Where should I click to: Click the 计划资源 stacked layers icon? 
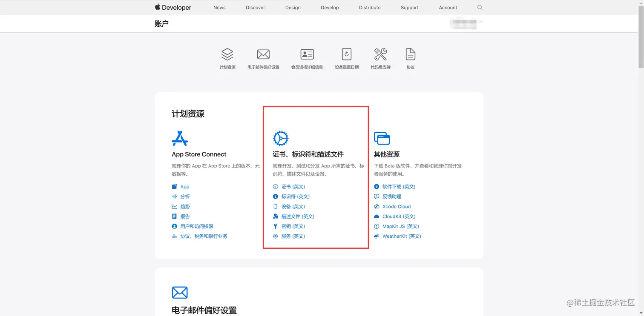click(227, 54)
